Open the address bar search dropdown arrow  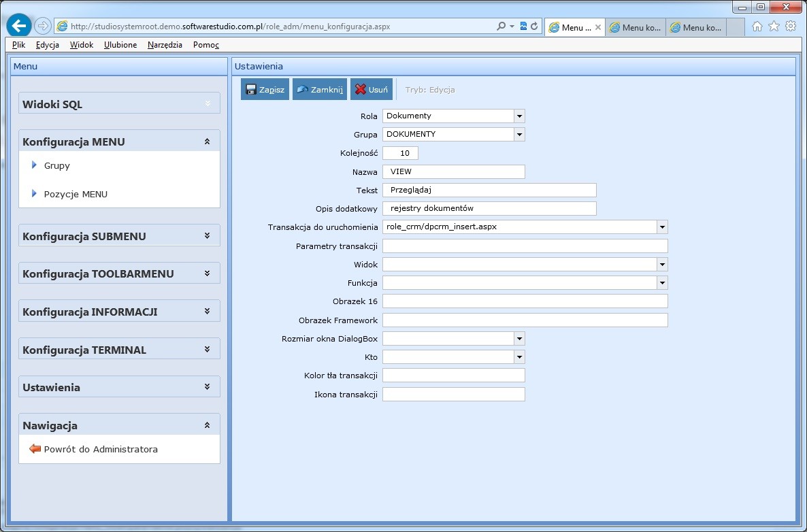512,27
